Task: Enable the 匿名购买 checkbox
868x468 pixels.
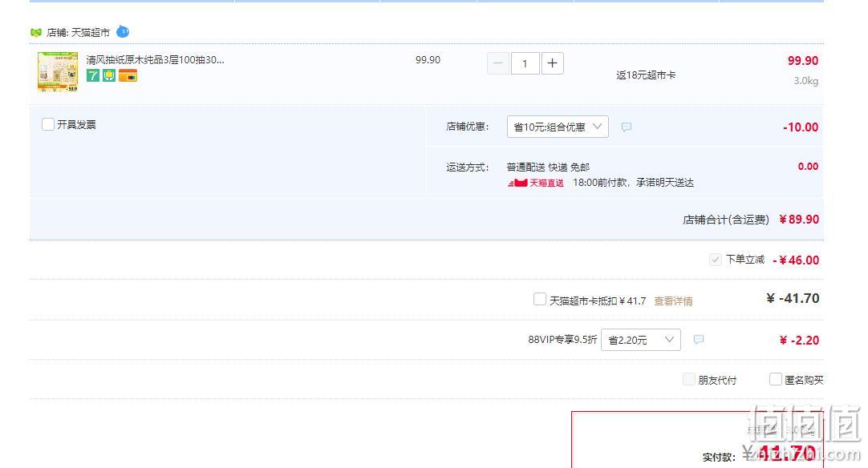Action: pos(776,380)
